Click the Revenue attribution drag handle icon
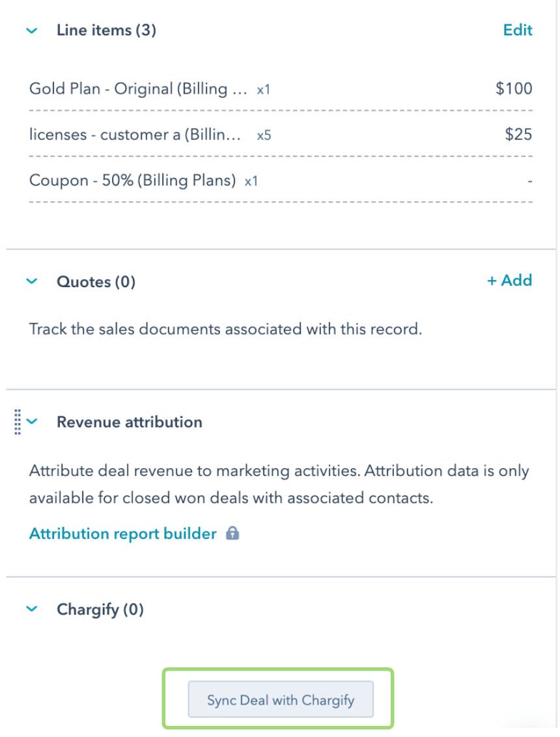This screenshot has width=560, height=737. 18,422
